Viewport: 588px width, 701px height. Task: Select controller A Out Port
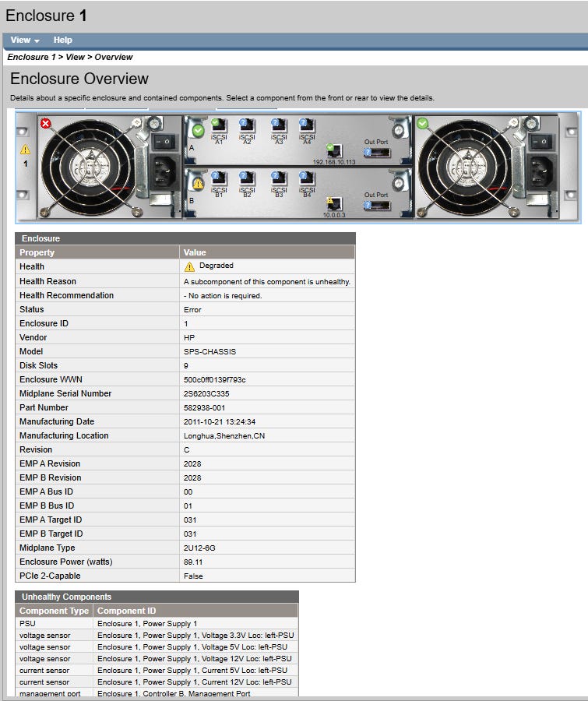(376, 153)
